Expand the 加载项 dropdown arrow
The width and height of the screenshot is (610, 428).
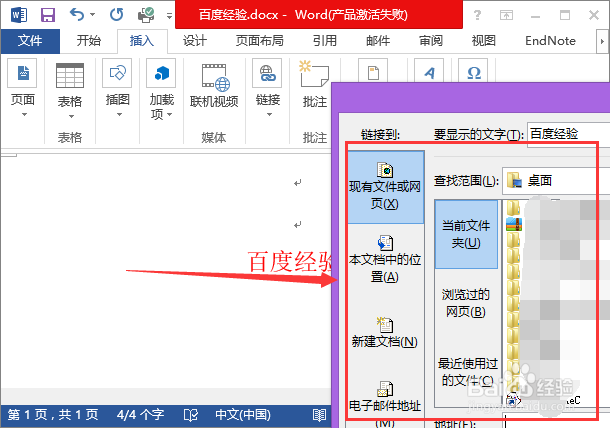tap(170, 114)
